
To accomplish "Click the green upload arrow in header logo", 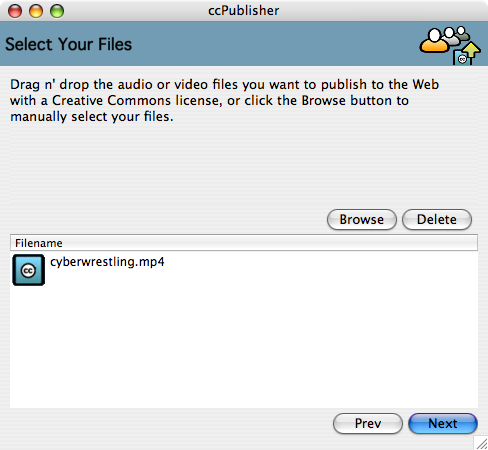I will (471, 50).
